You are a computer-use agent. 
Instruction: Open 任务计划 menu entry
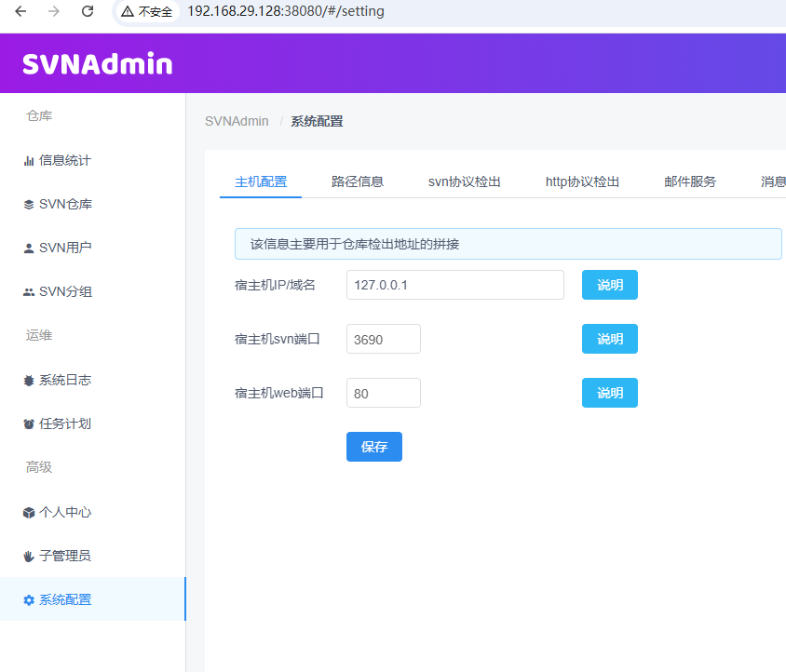point(93,423)
